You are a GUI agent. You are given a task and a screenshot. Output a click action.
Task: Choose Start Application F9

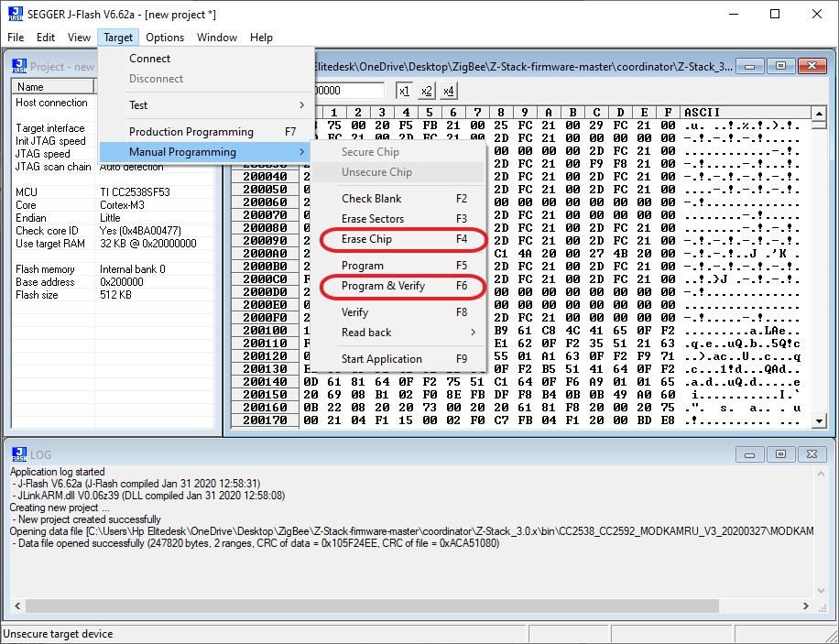point(398,359)
